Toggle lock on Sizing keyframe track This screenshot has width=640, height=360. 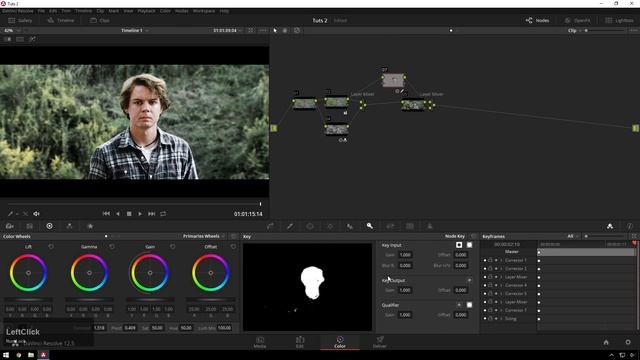coord(490,319)
